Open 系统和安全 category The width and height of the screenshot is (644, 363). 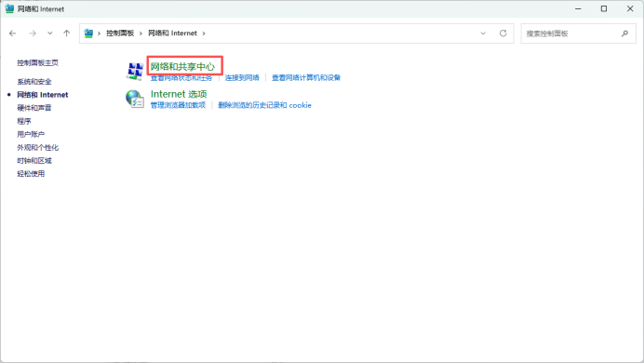(x=34, y=82)
